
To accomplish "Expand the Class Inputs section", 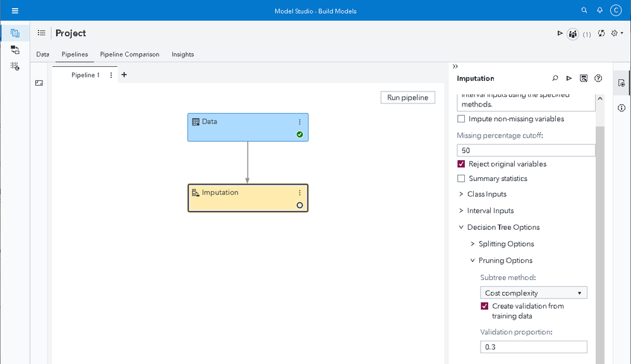I will tap(461, 194).
